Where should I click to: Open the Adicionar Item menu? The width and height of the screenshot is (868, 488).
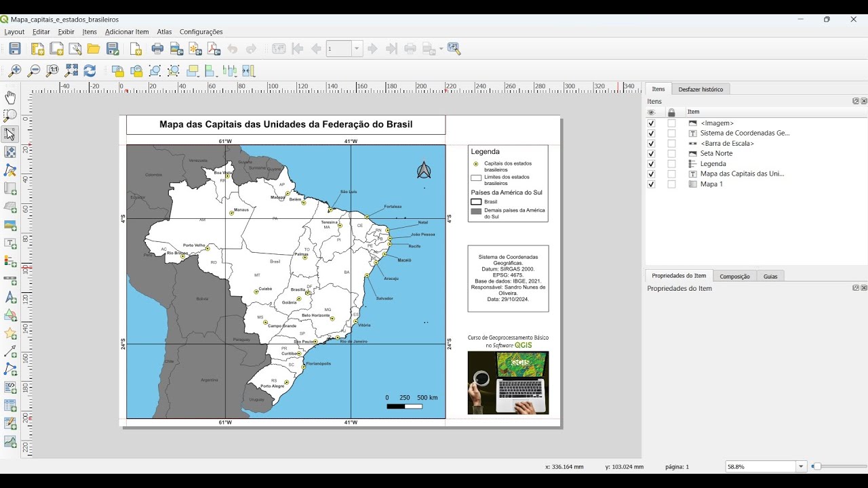[x=127, y=32]
